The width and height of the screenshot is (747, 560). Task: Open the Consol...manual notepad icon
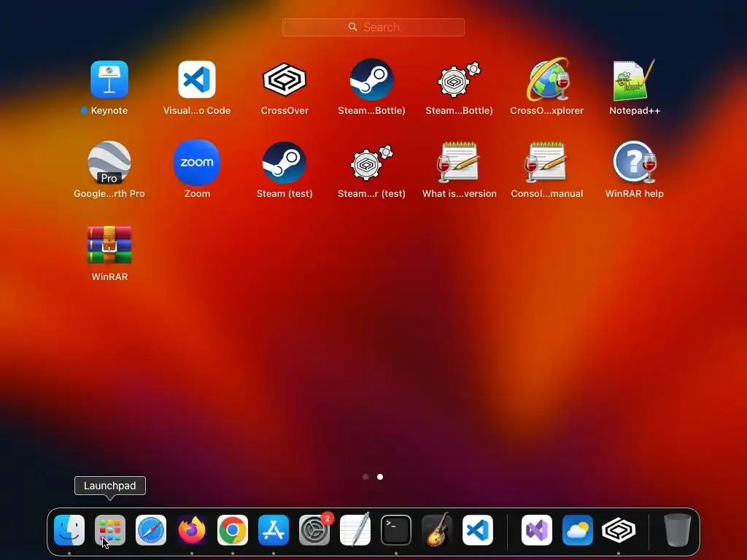547,163
